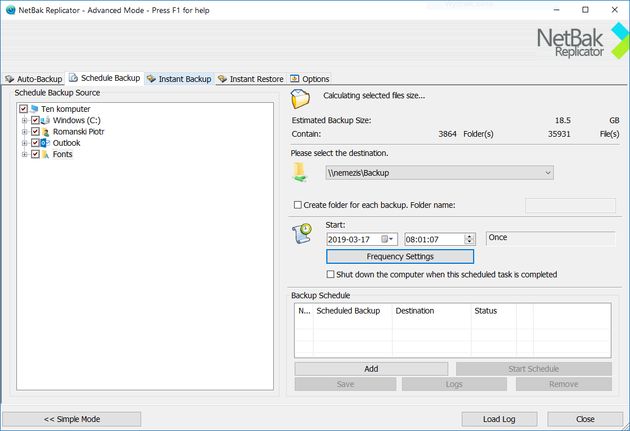Click the Remove button
The width and height of the screenshot is (630, 431).
point(564,384)
